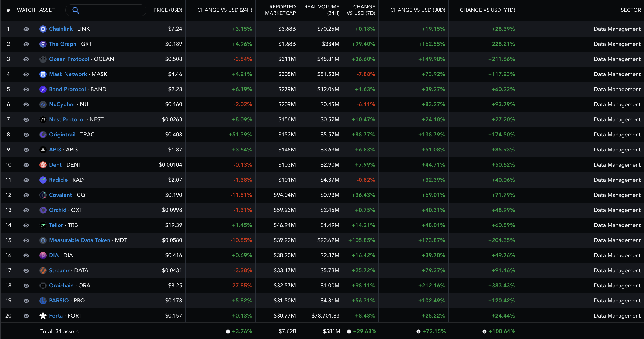Click the Measurable Data Token logo icon
Viewport: 644px width, 339px height.
click(x=43, y=240)
